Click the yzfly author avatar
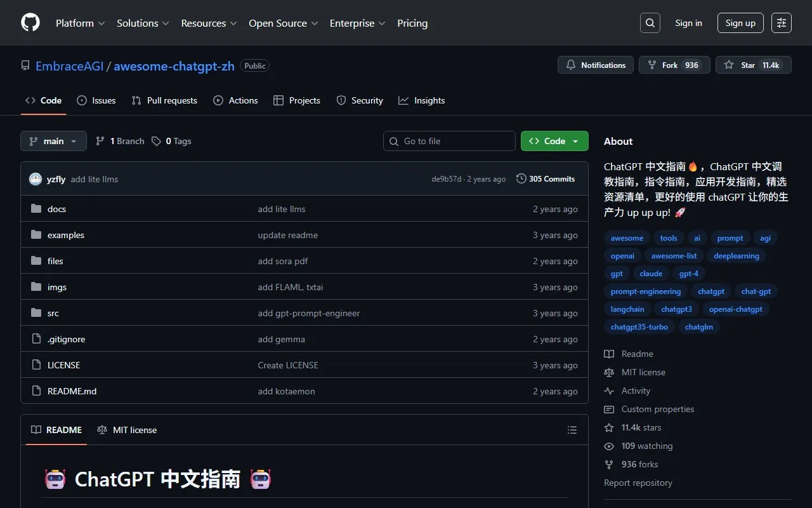 36,179
